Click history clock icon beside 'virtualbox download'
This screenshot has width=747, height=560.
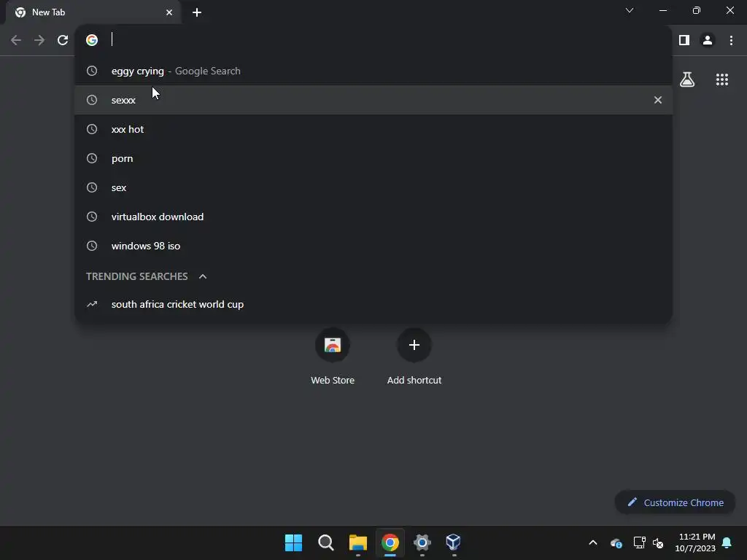pyautogui.click(x=92, y=217)
